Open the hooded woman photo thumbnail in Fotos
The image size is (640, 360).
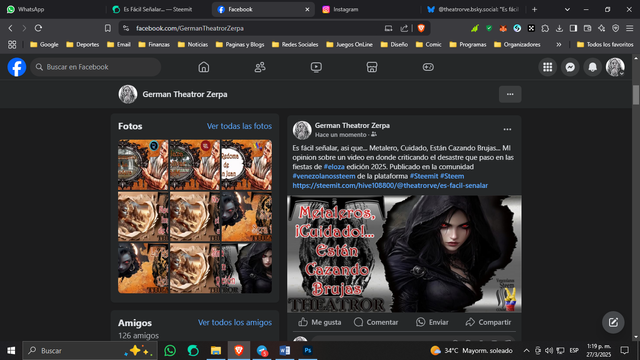(247, 268)
